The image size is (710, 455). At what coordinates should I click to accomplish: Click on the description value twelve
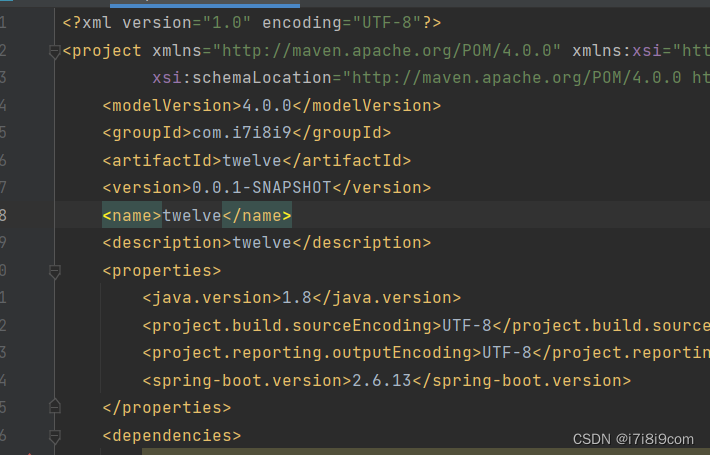click(x=262, y=243)
